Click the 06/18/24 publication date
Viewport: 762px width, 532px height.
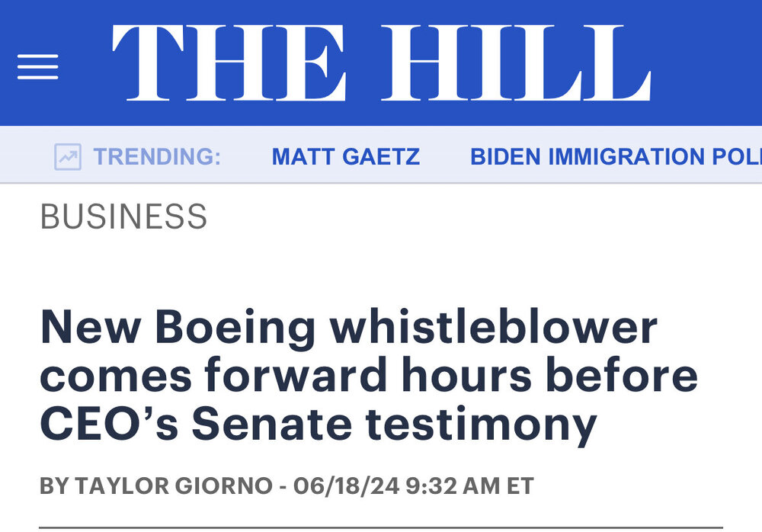tap(348, 486)
